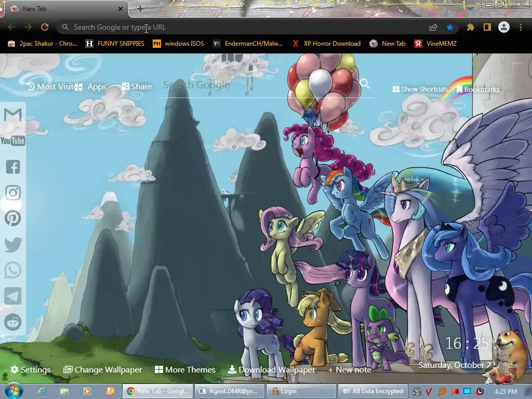Screen dimensions: 532x399
Task: Switch to New Tab - Google taskbar window
Action: tap(158, 391)
